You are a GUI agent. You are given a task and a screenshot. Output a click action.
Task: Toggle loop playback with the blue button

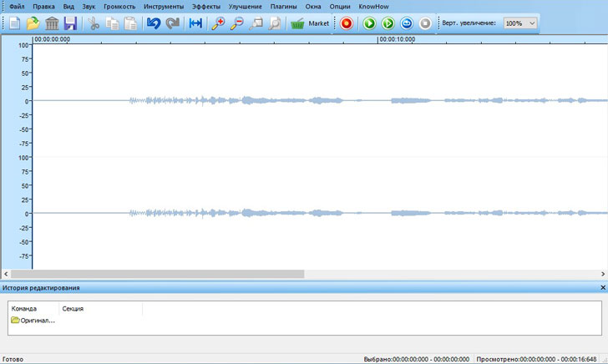tap(406, 23)
